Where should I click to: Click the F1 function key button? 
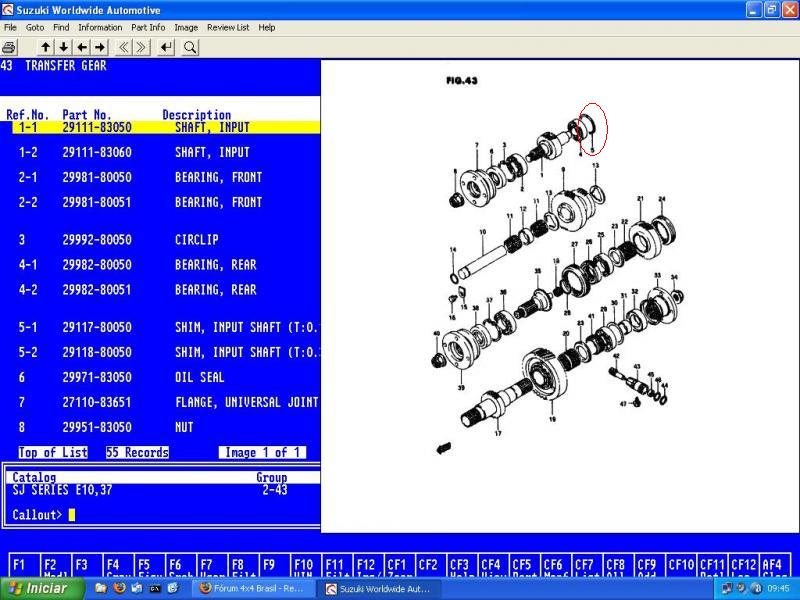23,565
